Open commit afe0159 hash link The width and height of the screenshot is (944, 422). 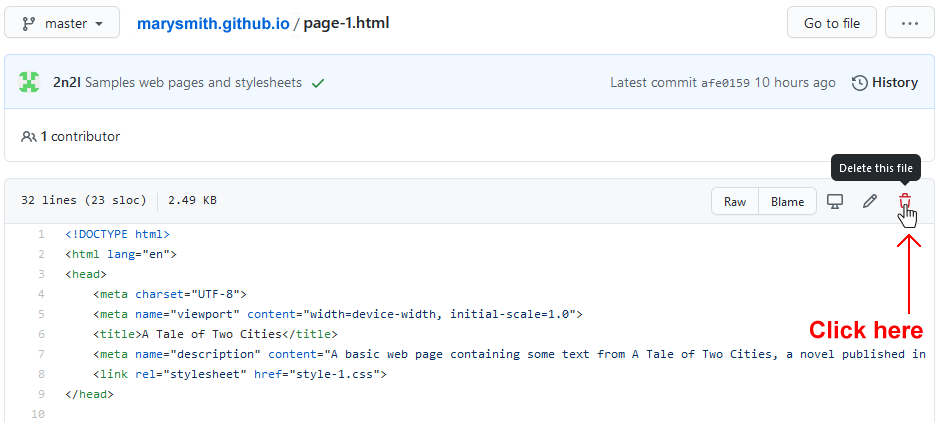click(x=725, y=83)
